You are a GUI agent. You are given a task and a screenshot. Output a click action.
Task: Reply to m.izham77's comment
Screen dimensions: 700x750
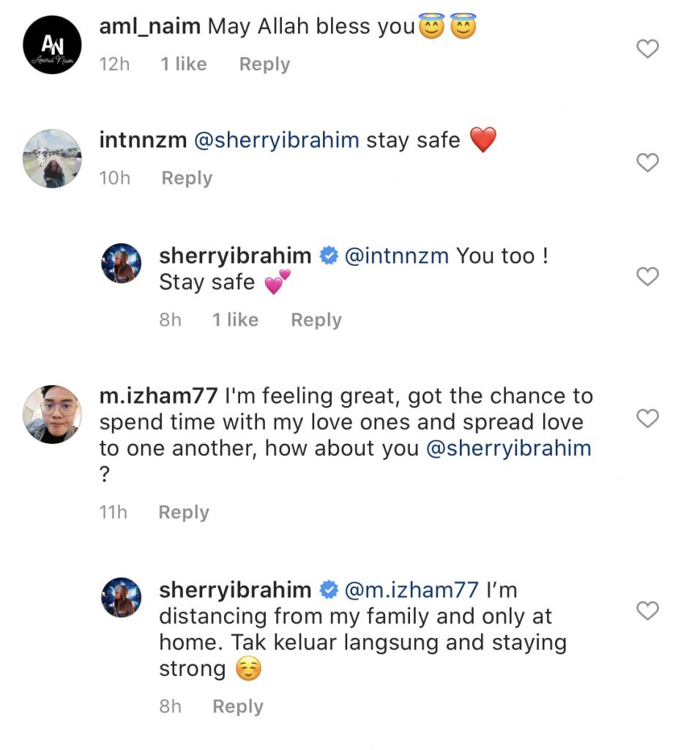pos(184,512)
